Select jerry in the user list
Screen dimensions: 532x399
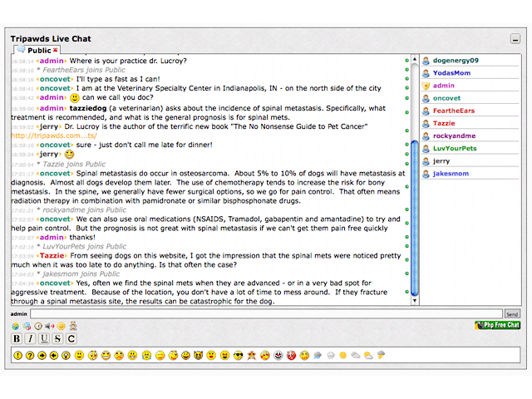click(x=441, y=161)
